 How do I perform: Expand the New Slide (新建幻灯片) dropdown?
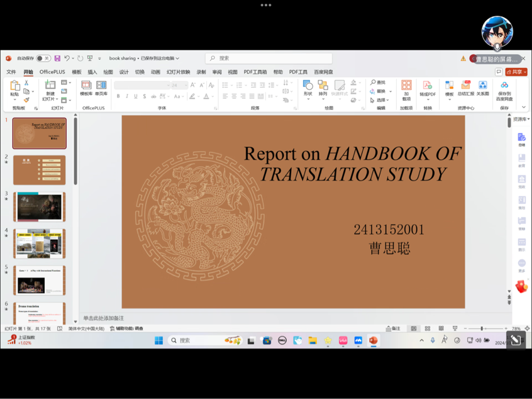point(50,99)
